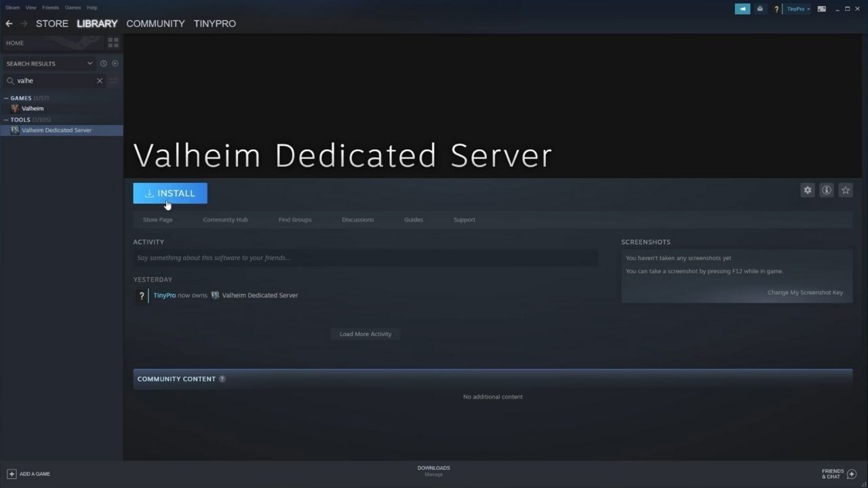Switch to the Community Hub tab

click(x=225, y=219)
